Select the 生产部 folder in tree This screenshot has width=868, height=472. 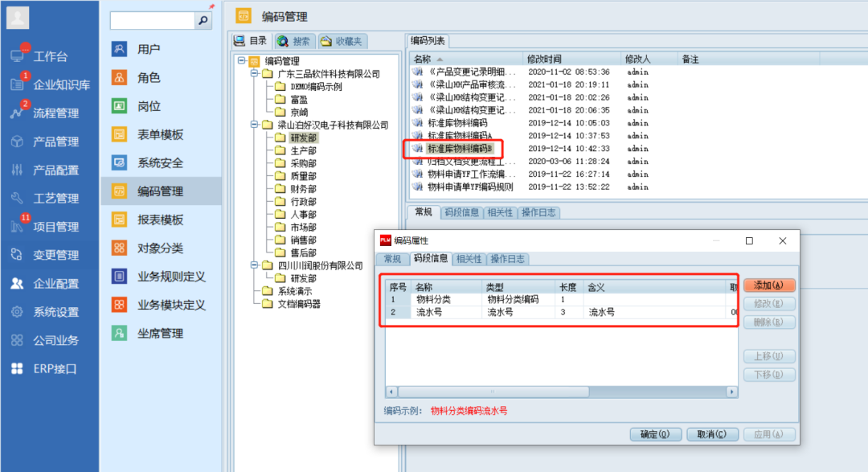[x=302, y=150]
